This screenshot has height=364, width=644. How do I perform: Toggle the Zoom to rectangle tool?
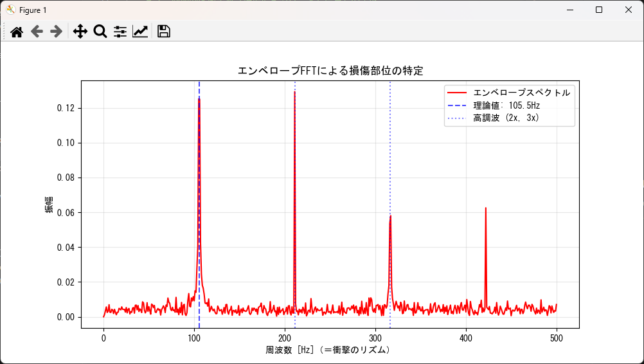click(x=100, y=32)
